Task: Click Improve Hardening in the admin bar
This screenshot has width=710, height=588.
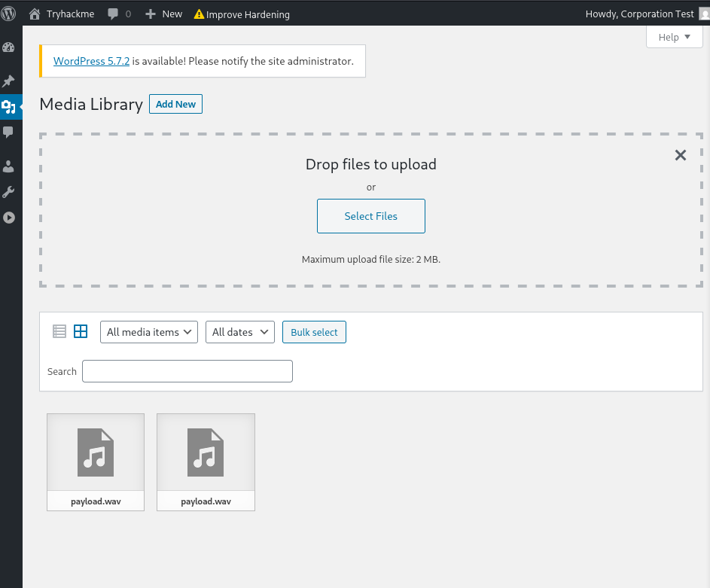Action: pyautogui.click(x=242, y=14)
